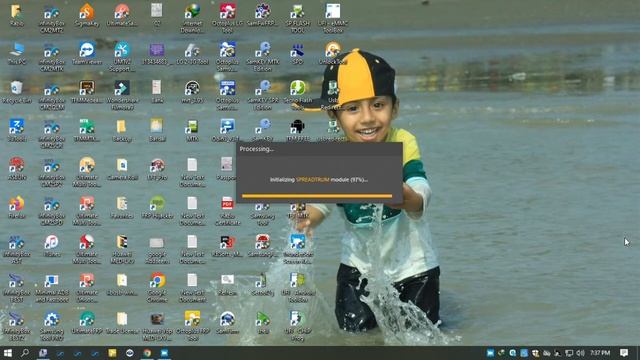Launch the UMTv2 Support shortcut
The height and width of the screenshot is (360, 640).
[122, 57]
